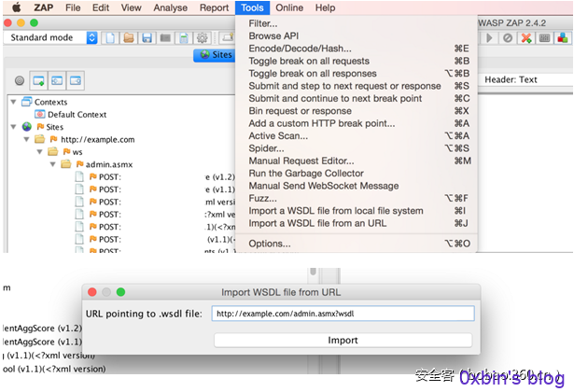This screenshot has width=574, height=392.
Task: Choose Filter... from Tools menu
Action: pos(357,23)
